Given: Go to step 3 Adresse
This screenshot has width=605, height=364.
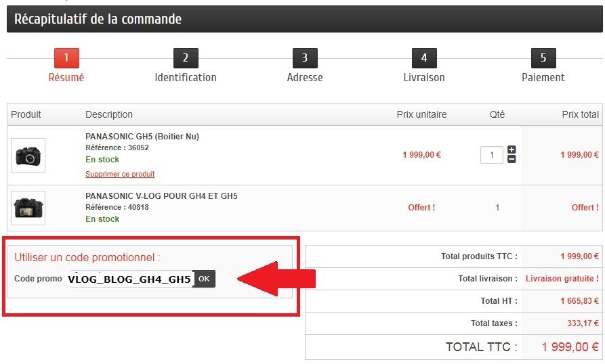Looking at the screenshot, I should [x=305, y=65].
